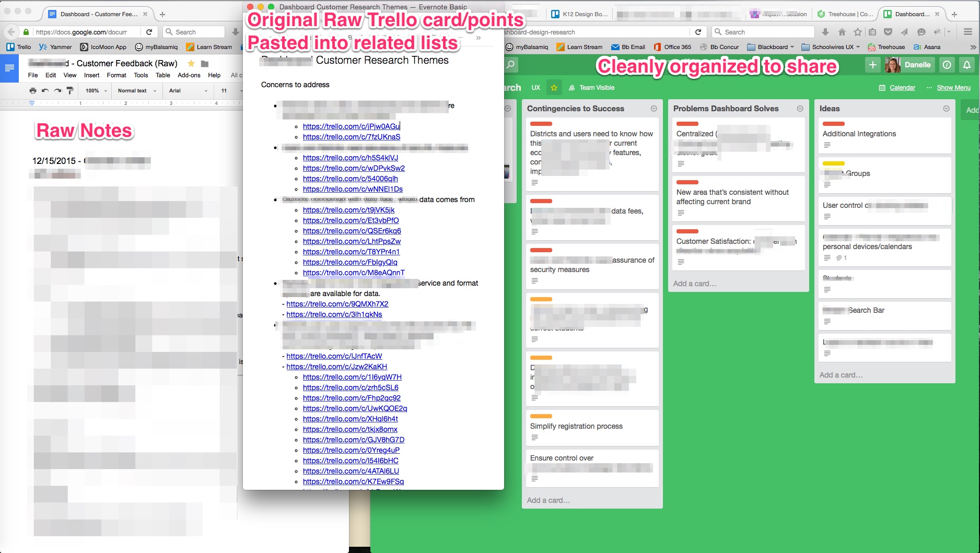Open the Firefox hamburger menu
This screenshot has height=553, width=980.
(x=967, y=32)
